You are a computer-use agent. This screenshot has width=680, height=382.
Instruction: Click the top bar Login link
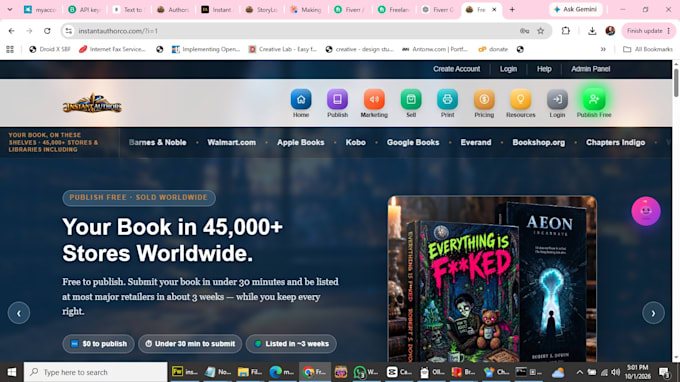(x=508, y=69)
